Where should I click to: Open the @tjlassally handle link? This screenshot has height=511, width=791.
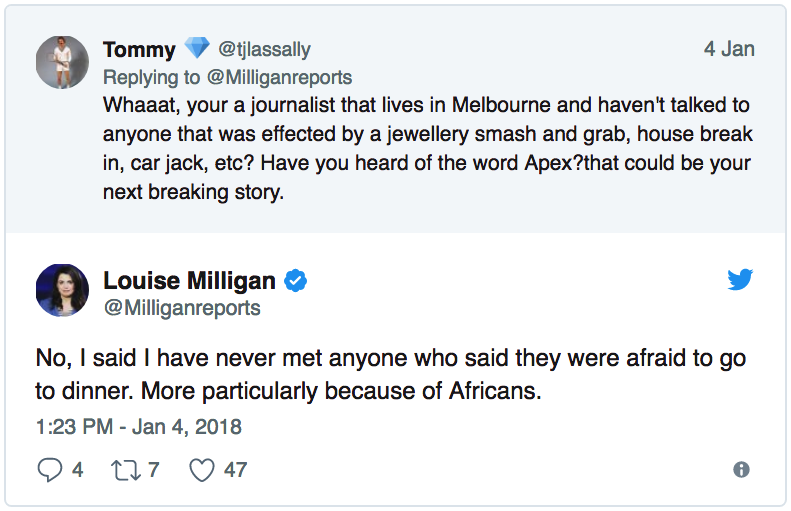click(x=265, y=49)
